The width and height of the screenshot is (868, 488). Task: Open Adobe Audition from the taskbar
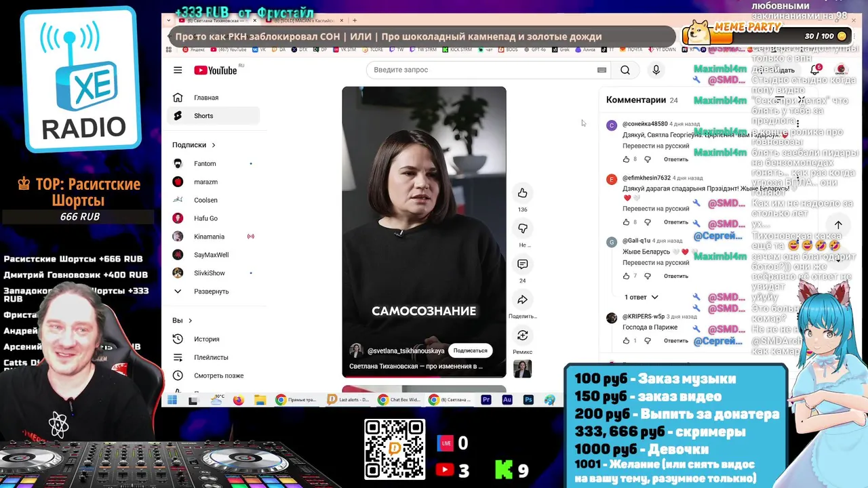[507, 400]
